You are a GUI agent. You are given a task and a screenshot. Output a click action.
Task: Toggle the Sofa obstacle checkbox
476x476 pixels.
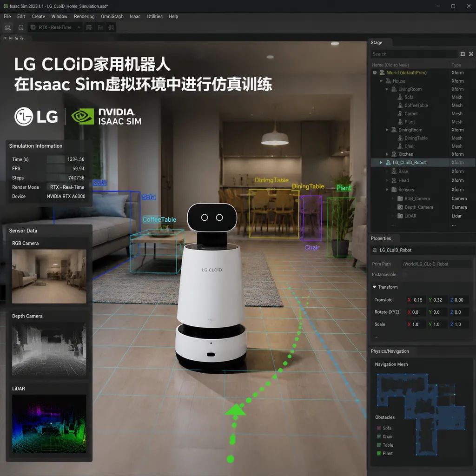point(378,428)
